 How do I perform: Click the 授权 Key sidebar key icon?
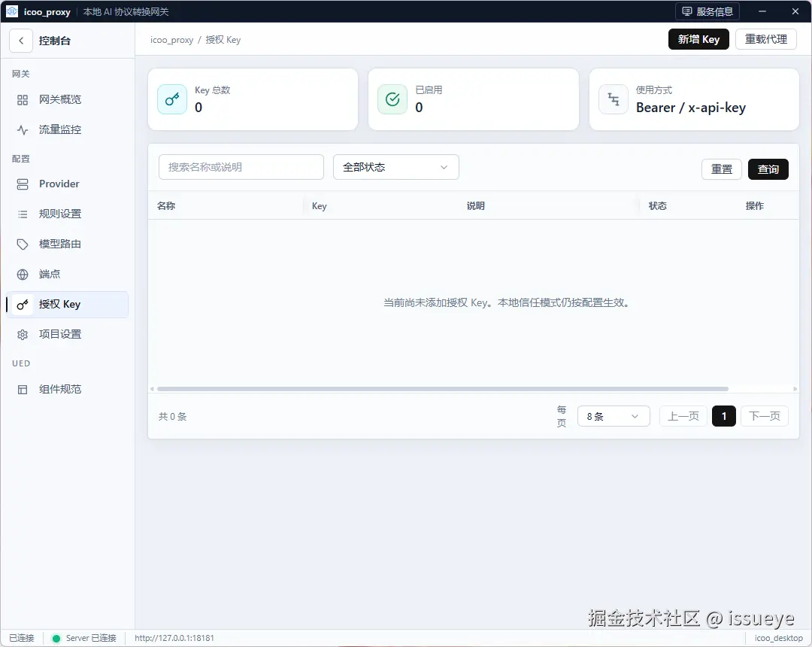pos(23,305)
